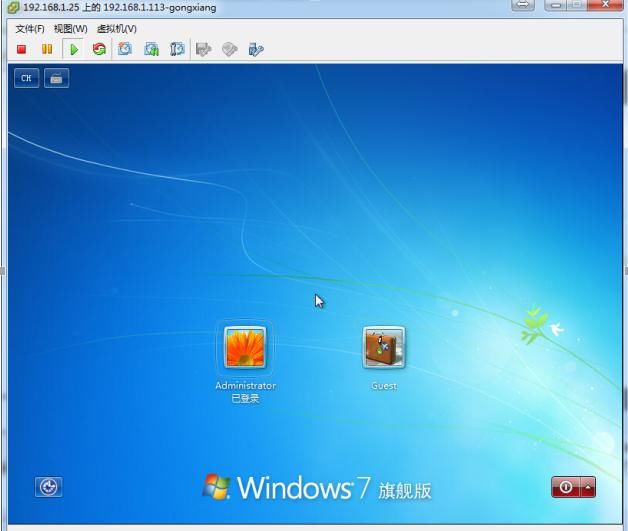Select the Administrator user account picture

pyautogui.click(x=245, y=347)
